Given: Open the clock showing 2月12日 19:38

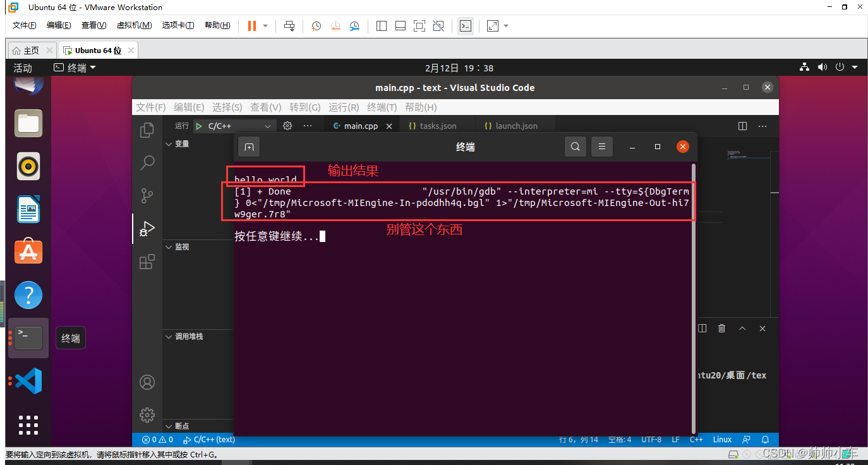Looking at the screenshot, I should tap(459, 68).
